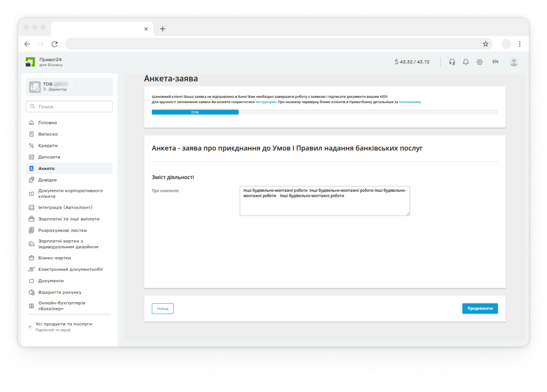Viewport: 547px width, 392px height.
Task: Click the 'Назад' button
Action: click(x=163, y=309)
